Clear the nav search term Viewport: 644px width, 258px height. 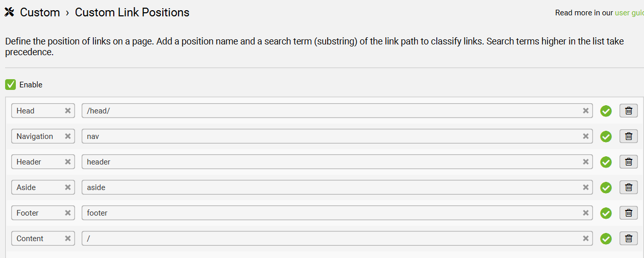tap(586, 136)
